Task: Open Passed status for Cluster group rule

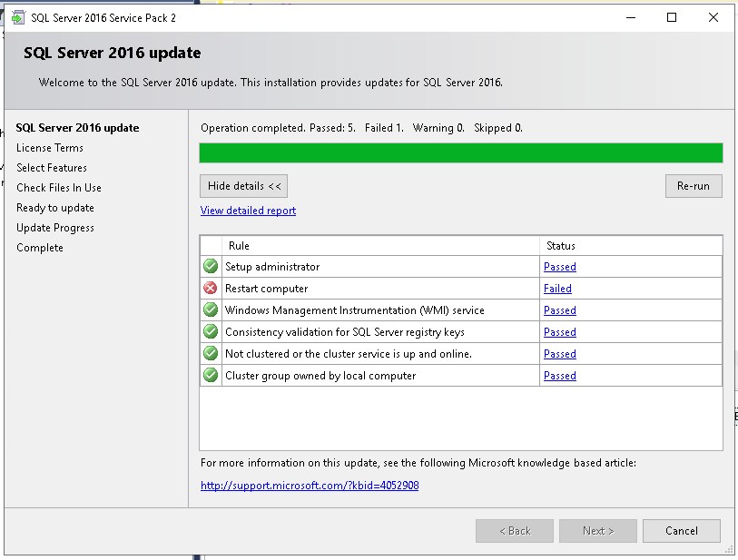Action: (559, 376)
